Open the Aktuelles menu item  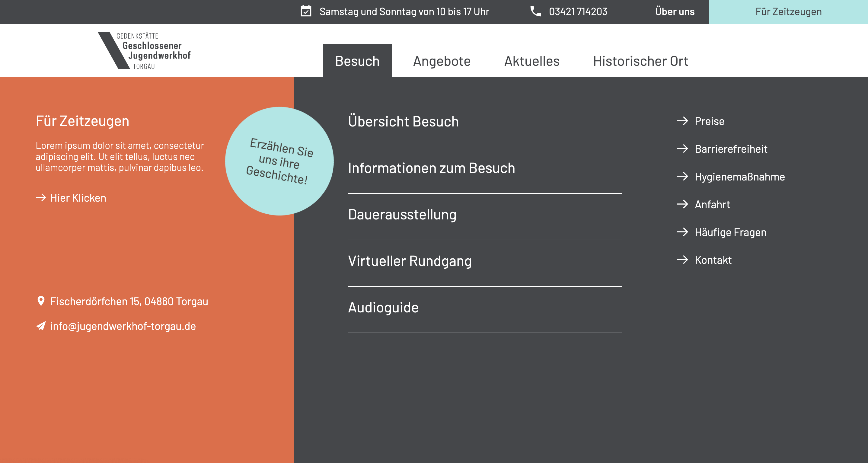[x=532, y=61]
